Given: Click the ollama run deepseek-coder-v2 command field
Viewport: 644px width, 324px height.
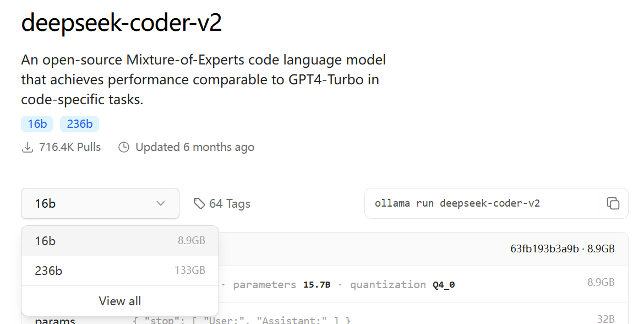Looking at the screenshot, I should (482, 203).
